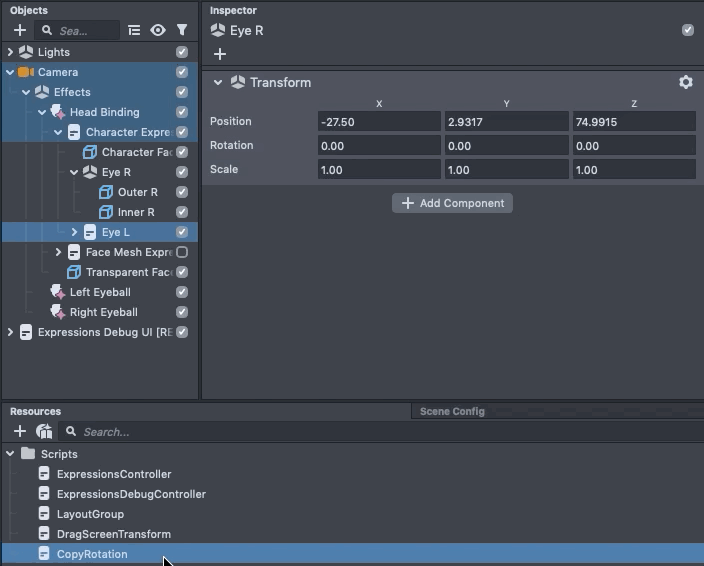704x566 pixels.
Task: Click the Add Component button
Action: [x=452, y=203]
